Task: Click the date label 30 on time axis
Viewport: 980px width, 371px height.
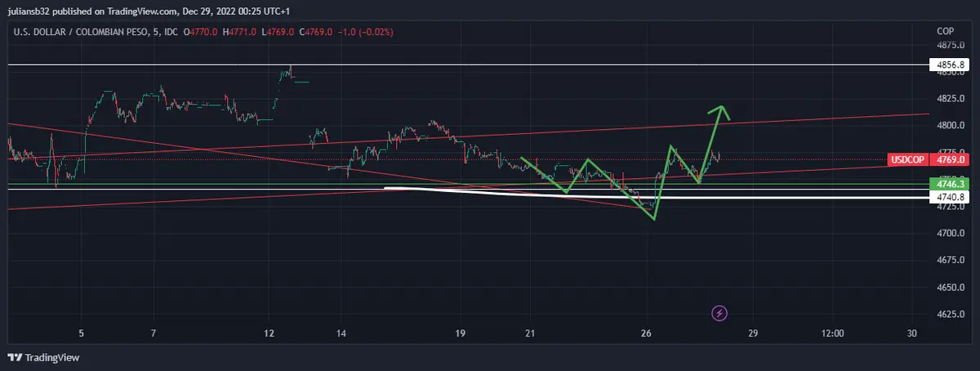Action: pos(912,333)
